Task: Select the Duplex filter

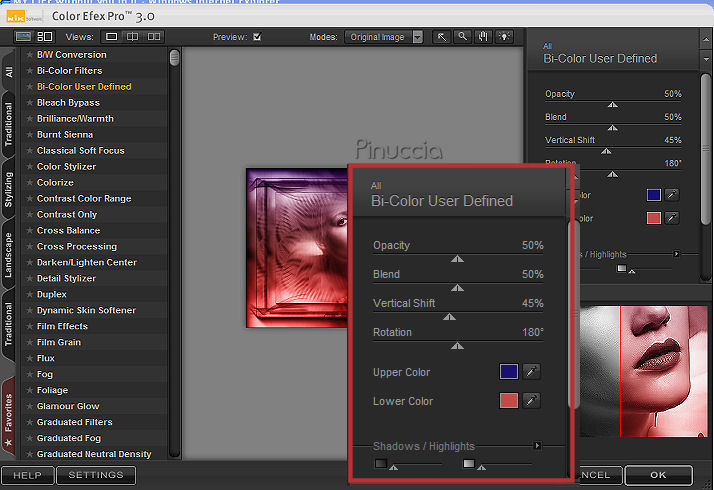Action: click(51, 294)
